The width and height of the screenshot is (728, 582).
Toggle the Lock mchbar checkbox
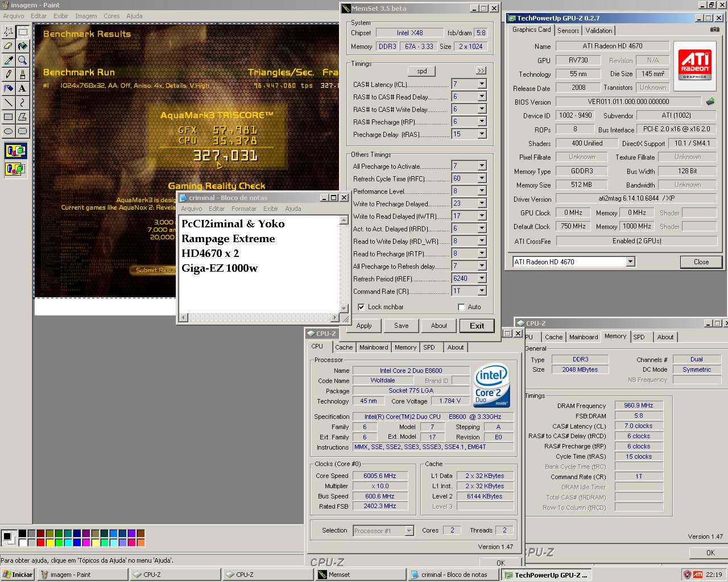[361, 307]
